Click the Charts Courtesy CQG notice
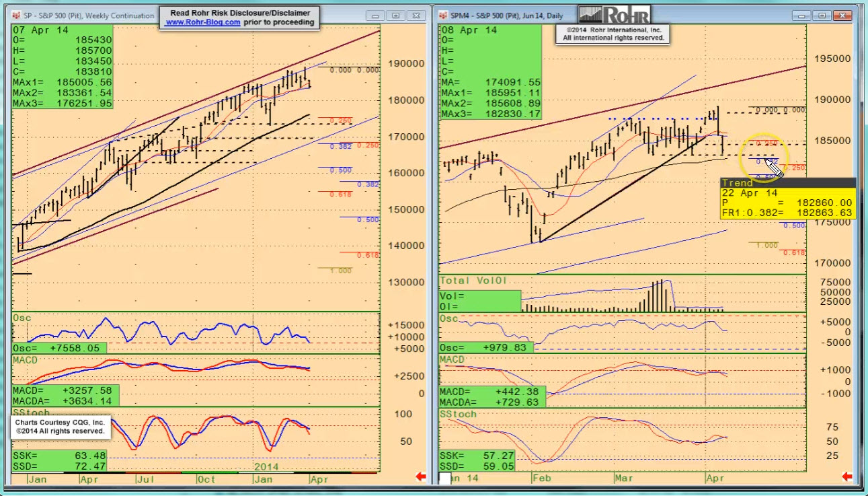This screenshot has width=868, height=496. coord(61,427)
